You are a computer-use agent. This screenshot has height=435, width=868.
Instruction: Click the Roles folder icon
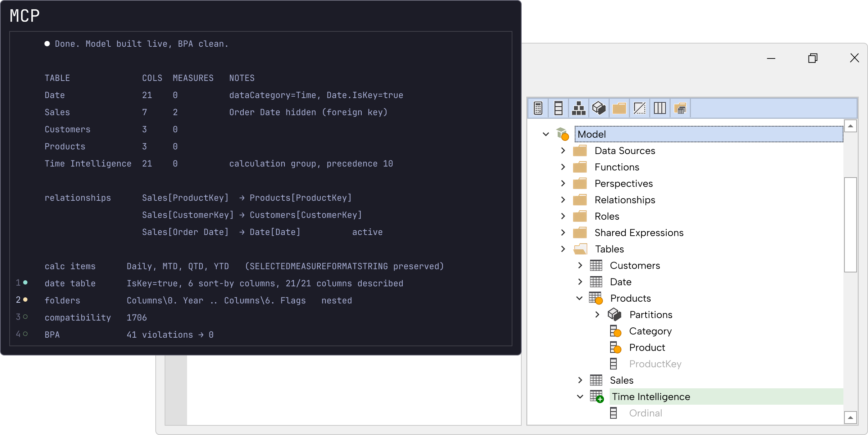coord(580,216)
